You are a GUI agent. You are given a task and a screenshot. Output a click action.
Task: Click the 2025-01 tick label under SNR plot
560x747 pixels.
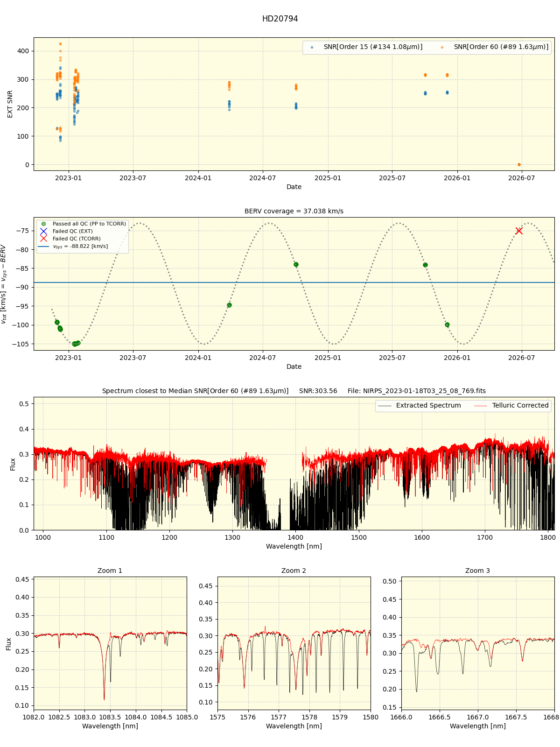[328, 178]
